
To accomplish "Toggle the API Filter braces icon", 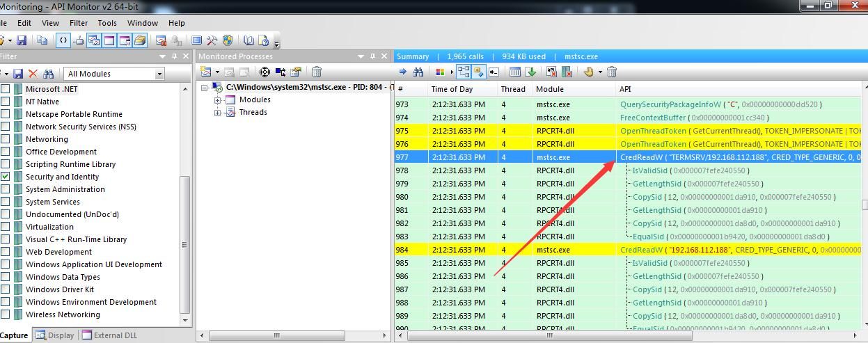I will coord(63,40).
